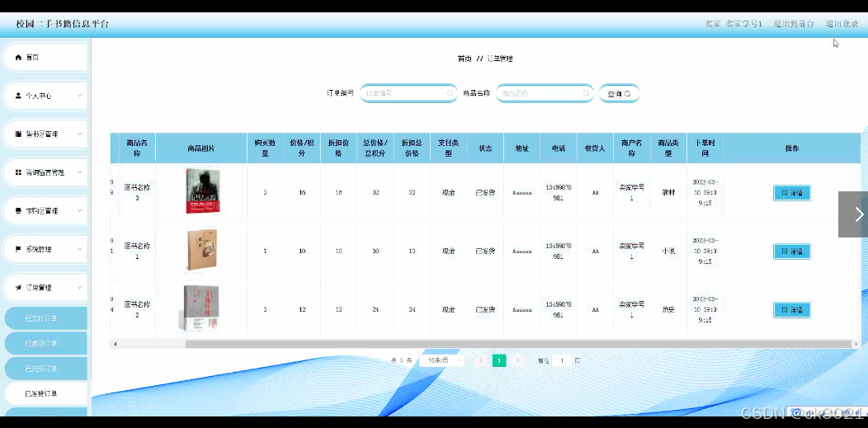Click the horizontal table scrollbar thumb
Screen dimensions: 868x428
click(518, 344)
